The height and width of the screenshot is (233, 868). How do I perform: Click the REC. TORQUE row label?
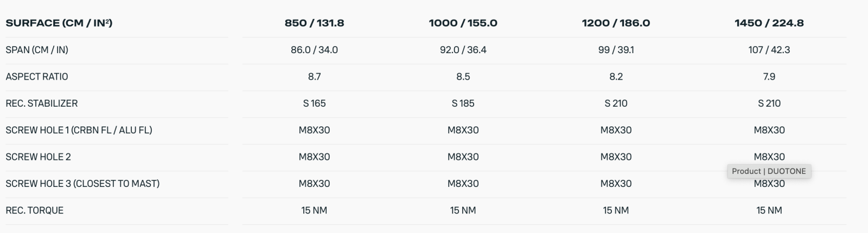[x=35, y=210]
